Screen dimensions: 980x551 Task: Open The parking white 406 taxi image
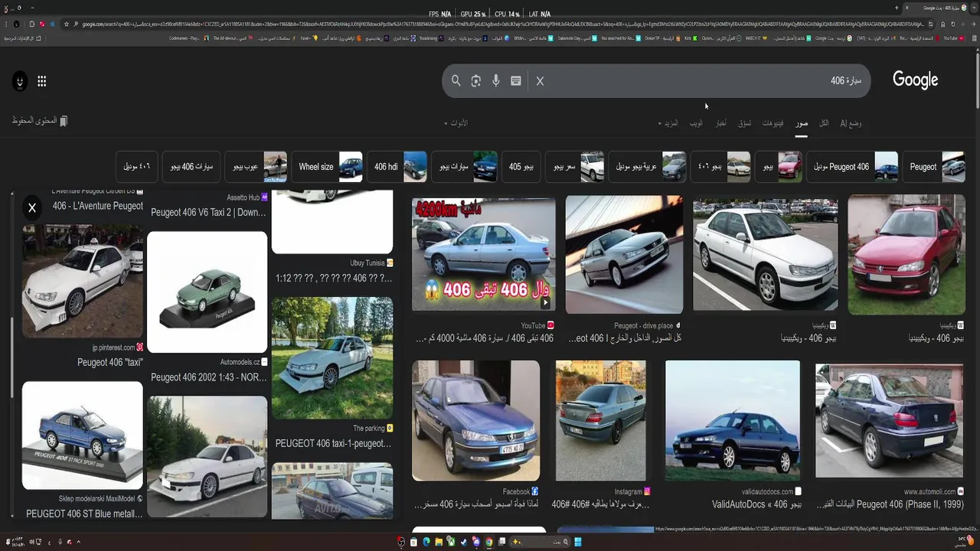pos(332,358)
